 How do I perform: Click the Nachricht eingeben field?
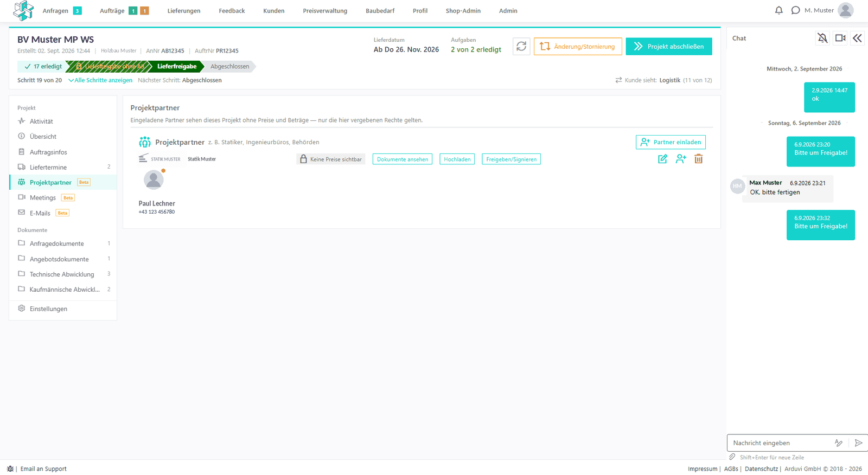pos(780,443)
